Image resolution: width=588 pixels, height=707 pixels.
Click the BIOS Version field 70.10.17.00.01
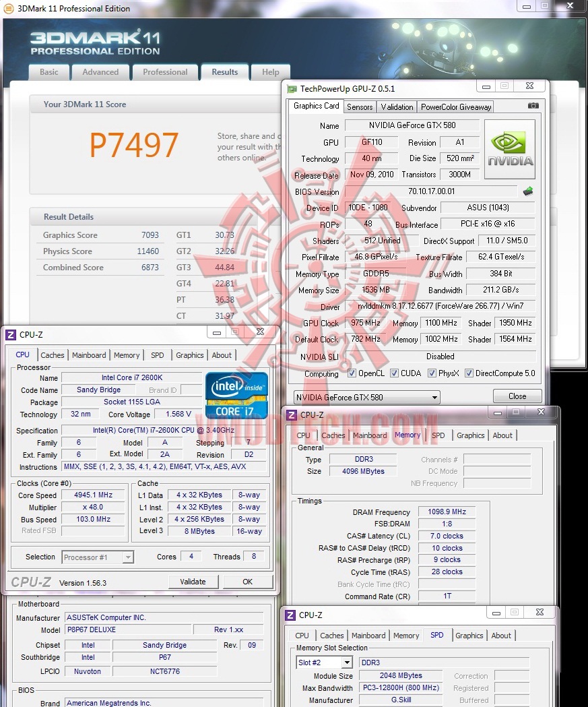point(431,191)
